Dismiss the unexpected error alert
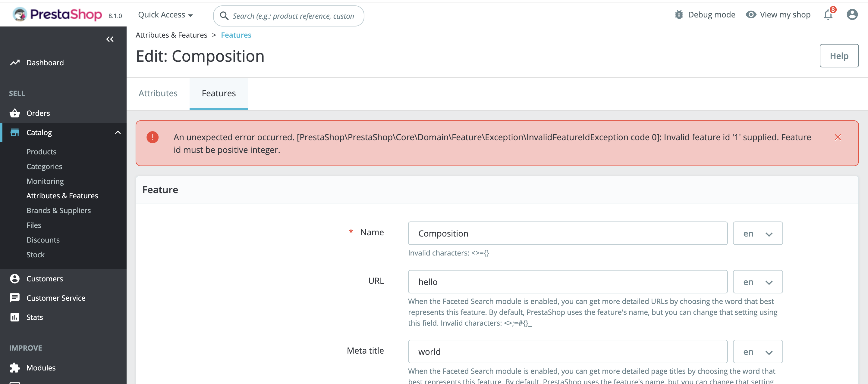Viewport: 868px width, 384px height. coord(838,137)
